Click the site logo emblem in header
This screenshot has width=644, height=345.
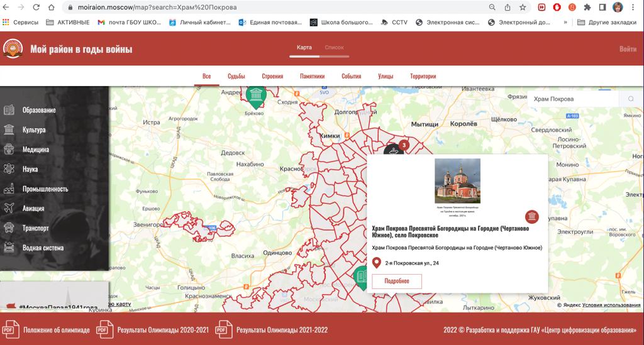point(13,48)
